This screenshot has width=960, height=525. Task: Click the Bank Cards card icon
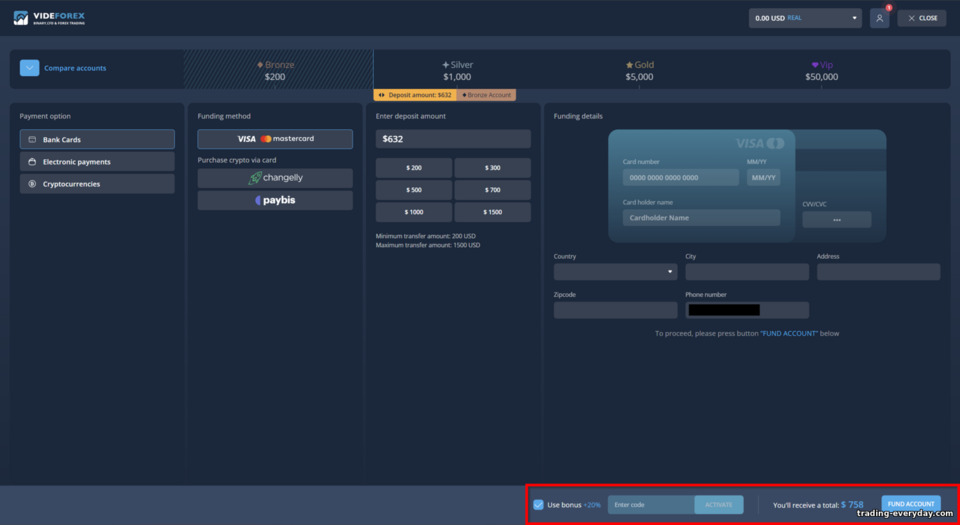point(32,140)
